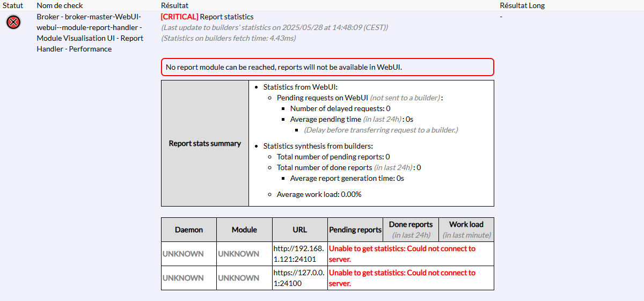This screenshot has width=644, height=301.
Task: Click the Statut column header
Action: point(13,5)
